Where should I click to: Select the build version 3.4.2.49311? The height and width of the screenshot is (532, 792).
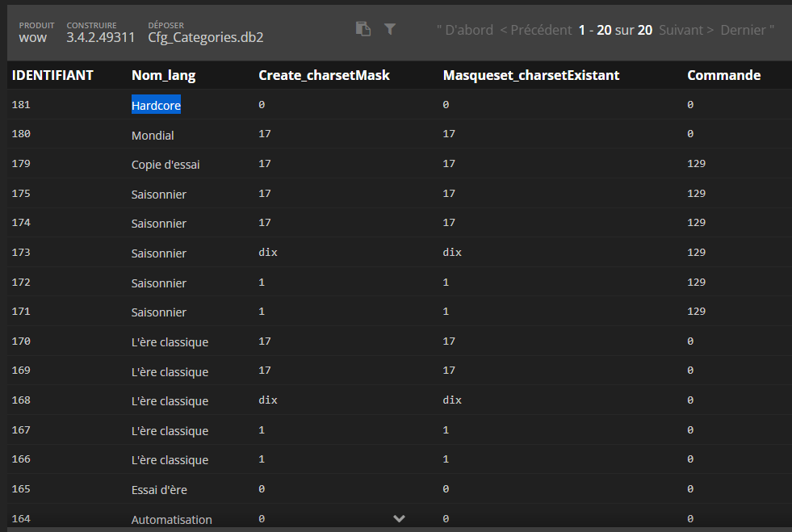click(x=100, y=37)
